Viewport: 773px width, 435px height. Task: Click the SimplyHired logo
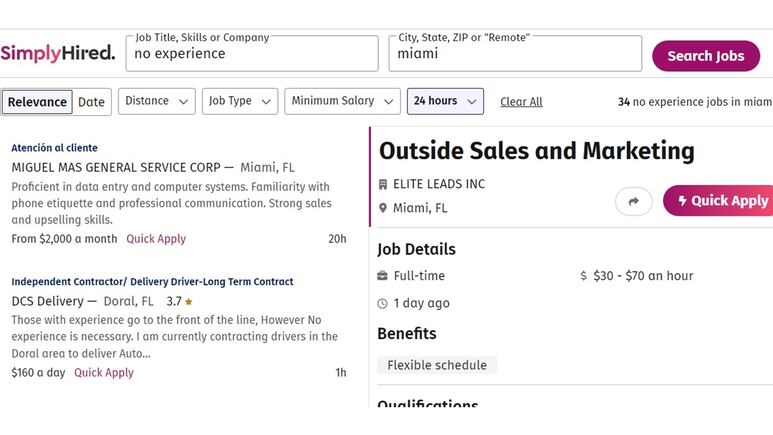point(58,53)
